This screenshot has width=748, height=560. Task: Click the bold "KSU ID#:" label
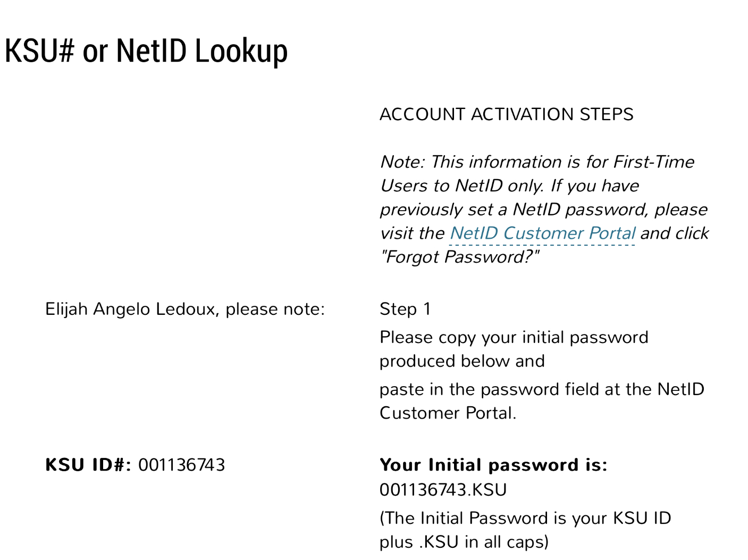coord(88,465)
